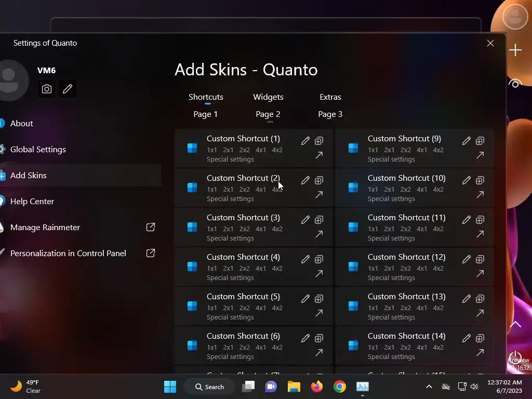
Task: Click the arrow icon for Custom Shortcut (14)
Action: [480, 353]
